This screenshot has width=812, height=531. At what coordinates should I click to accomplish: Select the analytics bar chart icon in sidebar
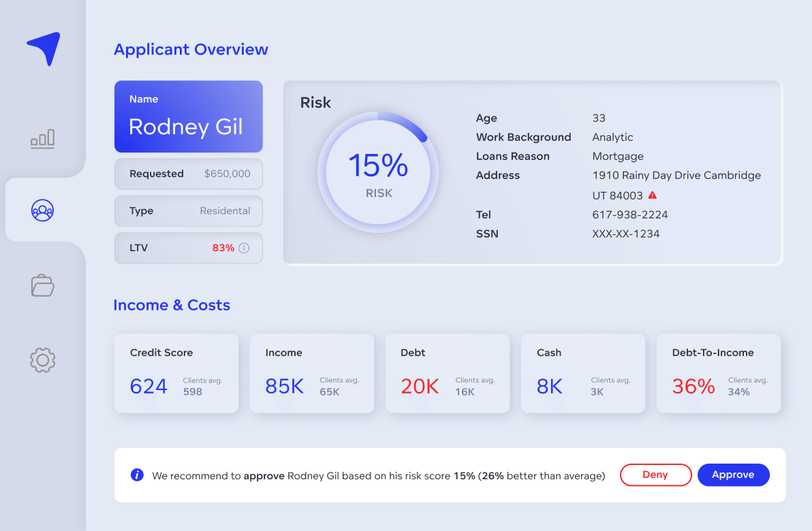point(42,139)
